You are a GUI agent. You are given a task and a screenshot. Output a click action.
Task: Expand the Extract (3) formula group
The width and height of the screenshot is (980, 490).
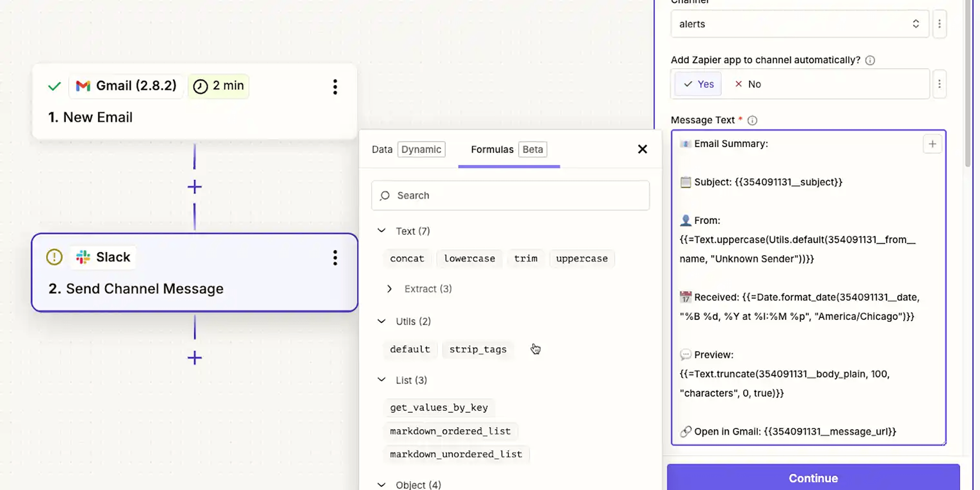click(389, 289)
